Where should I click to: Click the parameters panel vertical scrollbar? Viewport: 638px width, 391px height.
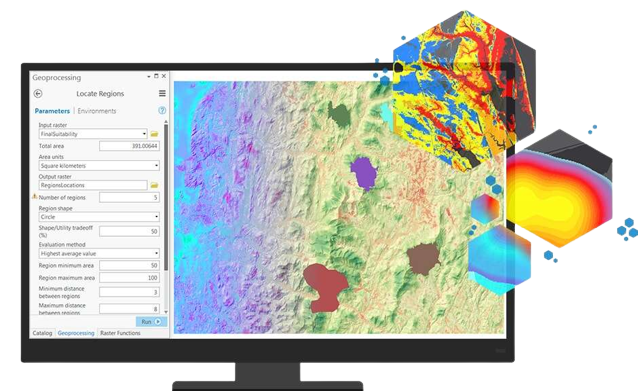[x=166, y=195]
